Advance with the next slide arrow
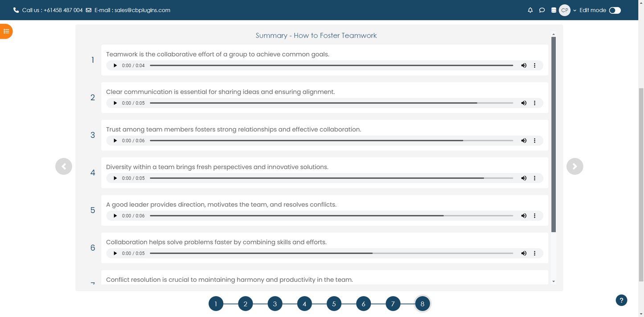644x317 pixels. point(574,166)
